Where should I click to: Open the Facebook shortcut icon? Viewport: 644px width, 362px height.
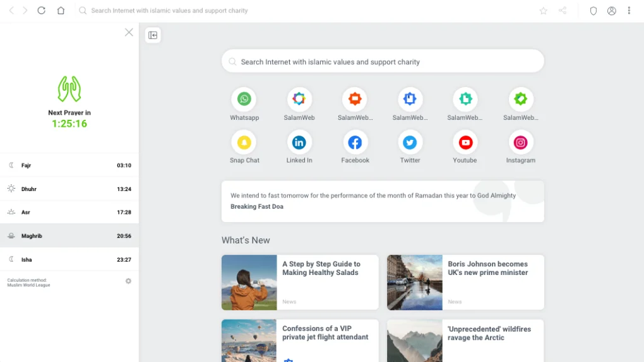coord(355,143)
